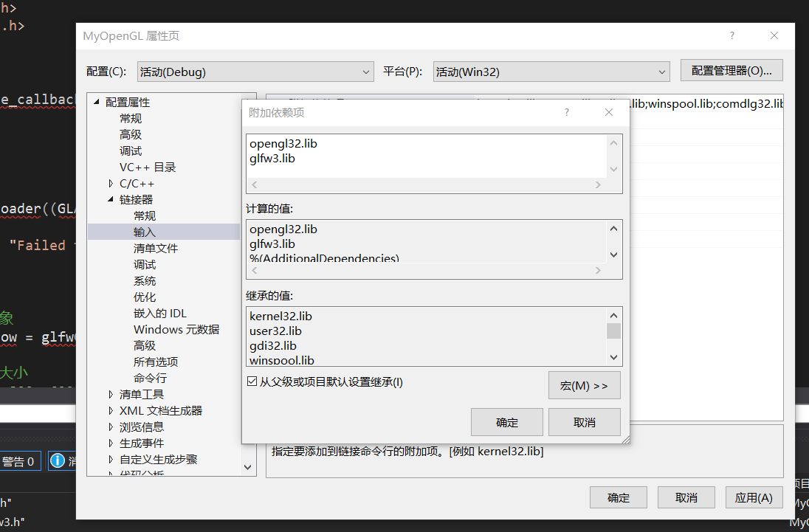
Task: Click 取消 in 附加依赖项 dialog
Action: tap(584, 422)
